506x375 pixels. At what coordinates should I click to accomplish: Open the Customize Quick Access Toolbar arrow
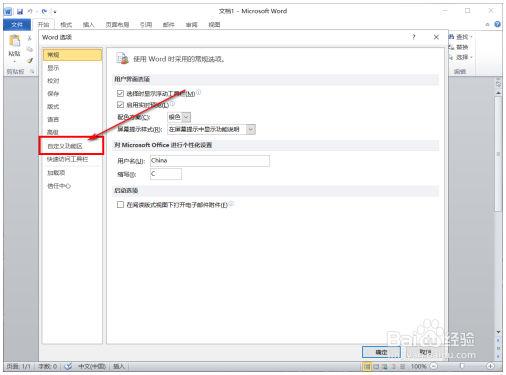point(55,12)
